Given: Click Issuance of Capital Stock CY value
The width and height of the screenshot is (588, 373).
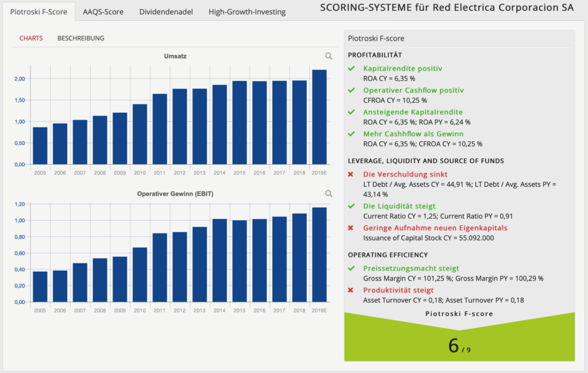Looking at the screenshot, I should click(428, 238).
